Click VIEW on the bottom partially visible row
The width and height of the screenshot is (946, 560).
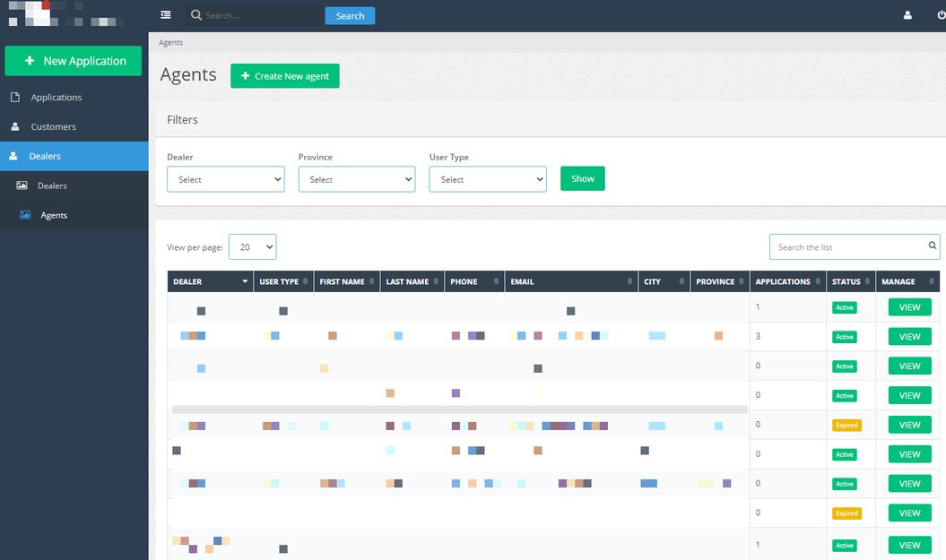[910, 545]
